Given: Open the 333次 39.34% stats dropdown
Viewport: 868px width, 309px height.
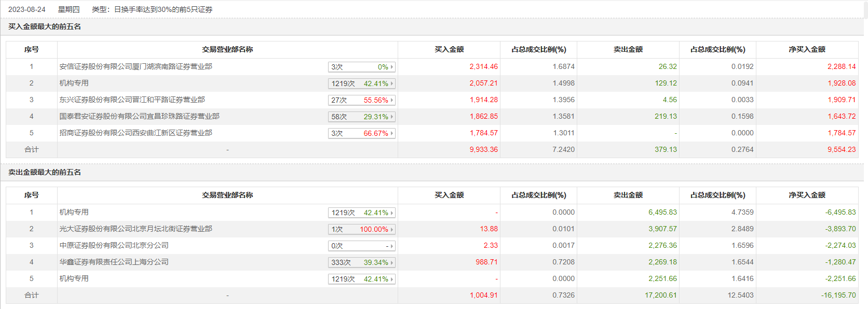Looking at the screenshot, I should pos(392,262).
